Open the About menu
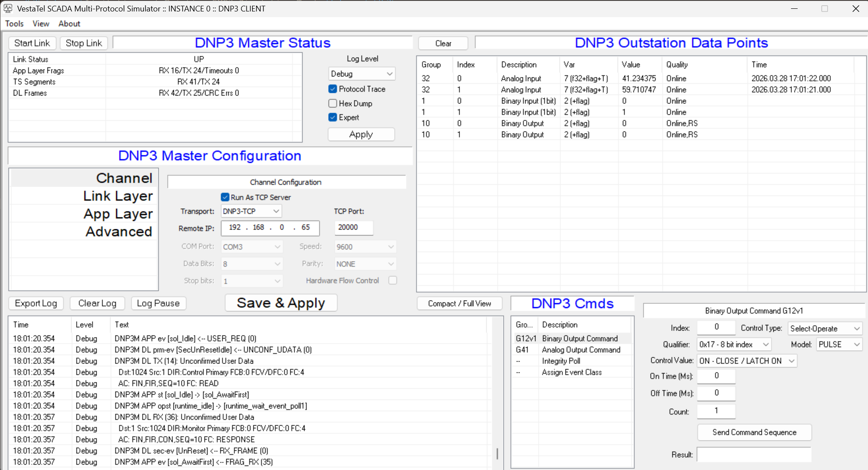 69,24
